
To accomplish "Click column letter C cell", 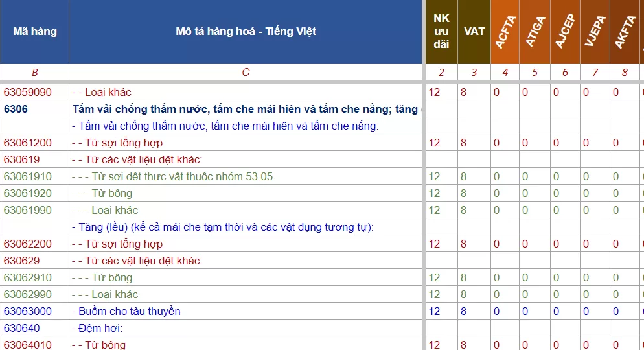I will point(246,73).
